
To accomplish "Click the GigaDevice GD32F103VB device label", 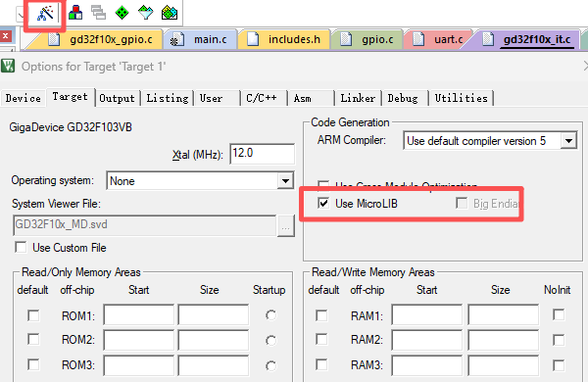I will pos(71,127).
